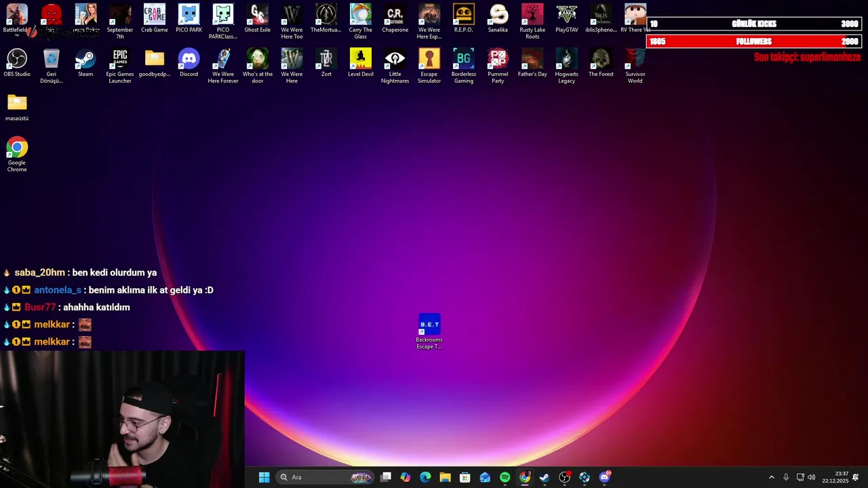
Task: Launch Carry The Glass game
Action: pyautogui.click(x=361, y=21)
